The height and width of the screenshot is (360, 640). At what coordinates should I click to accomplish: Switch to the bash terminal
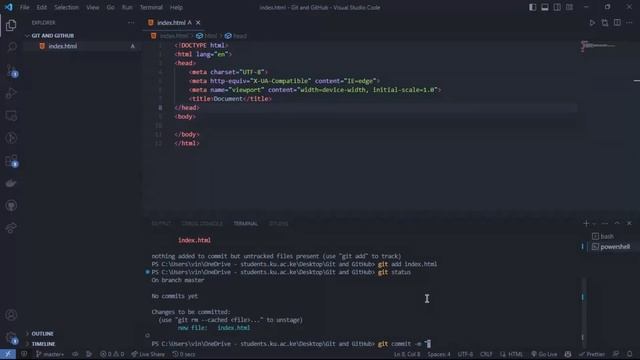[x=608, y=236]
